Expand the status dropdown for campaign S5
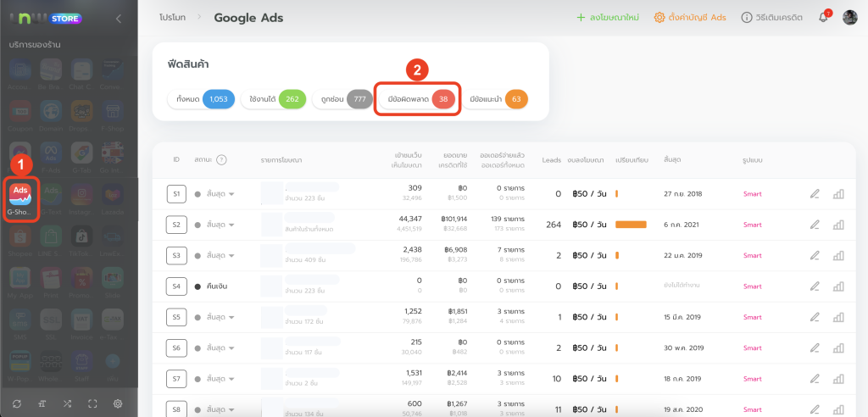868x417 pixels. pos(231,317)
